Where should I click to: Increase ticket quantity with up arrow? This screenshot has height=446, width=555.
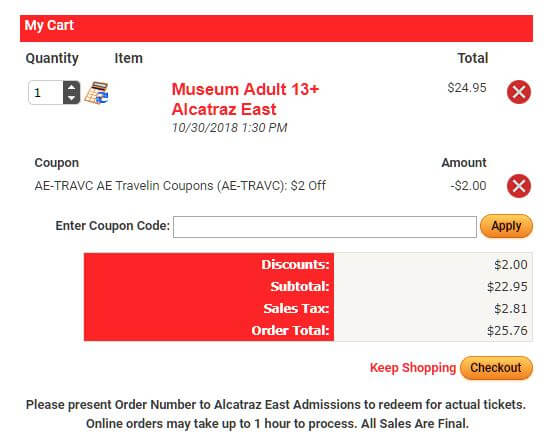pyautogui.click(x=71, y=87)
